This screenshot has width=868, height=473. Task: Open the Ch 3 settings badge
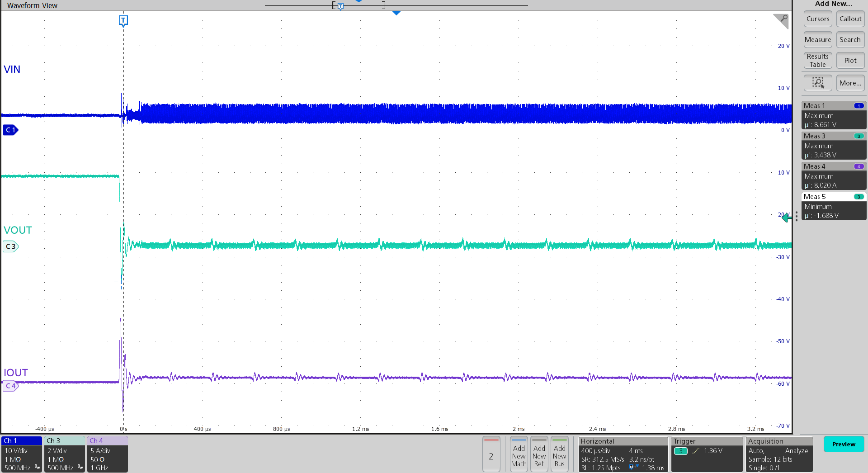pos(65,454)
